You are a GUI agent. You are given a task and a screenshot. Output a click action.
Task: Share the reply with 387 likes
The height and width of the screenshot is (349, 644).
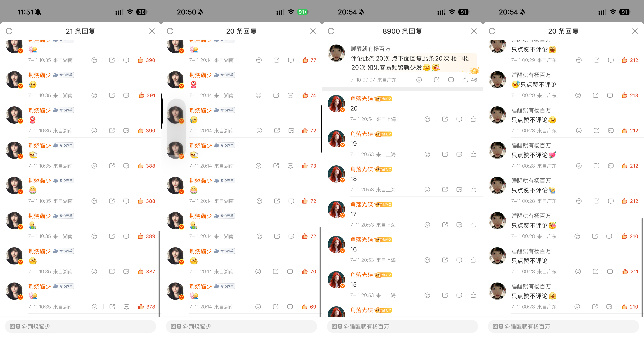pyautogui.click(x=112, y=271)
